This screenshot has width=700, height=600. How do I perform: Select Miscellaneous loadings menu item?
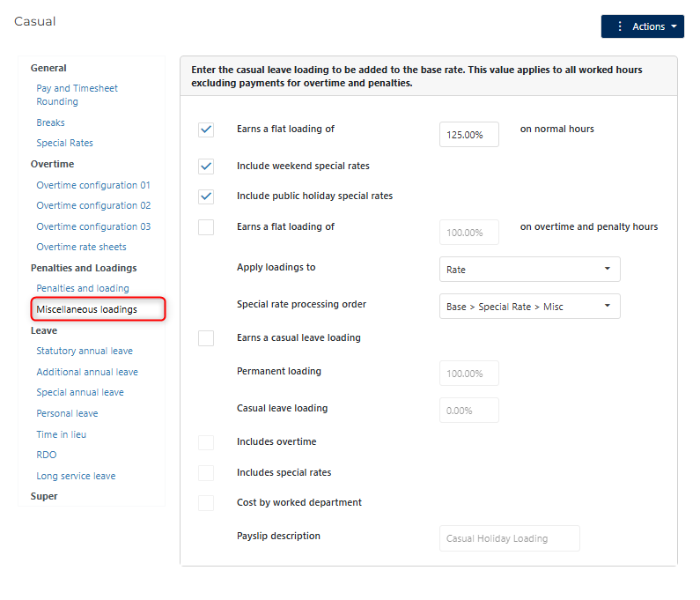point(86,309)
